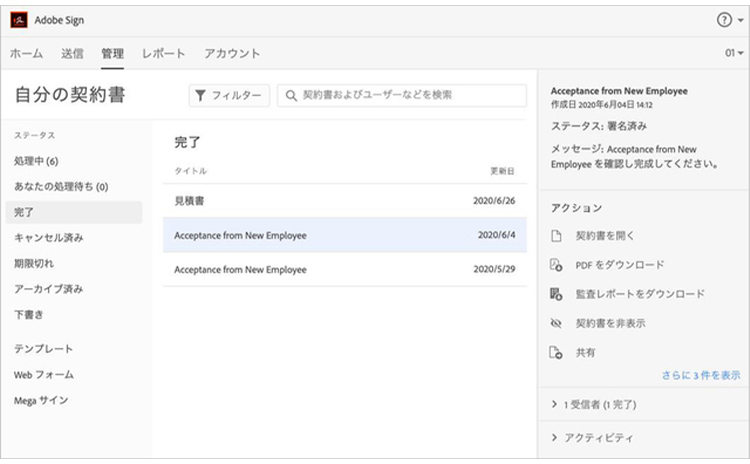The height and width of the screenshot is (464, 750).
Task: Open the dropdown arrow beside help icon
Action: pyautogui.click(x=740, y=21)
